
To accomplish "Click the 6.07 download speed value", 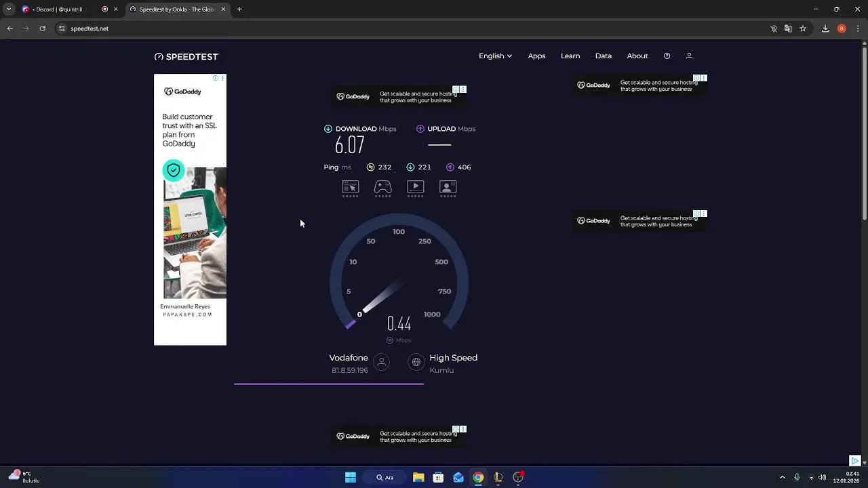I will (x=350, y=145).
